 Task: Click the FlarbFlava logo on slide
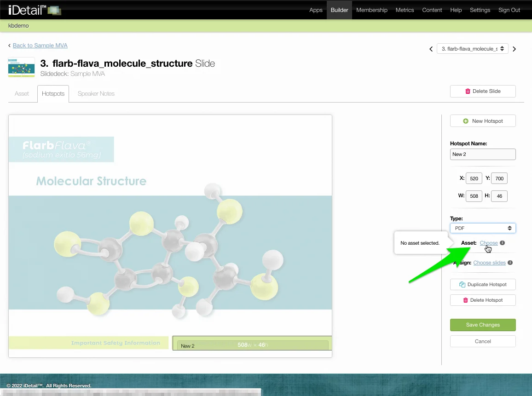(x=61, y=149)
